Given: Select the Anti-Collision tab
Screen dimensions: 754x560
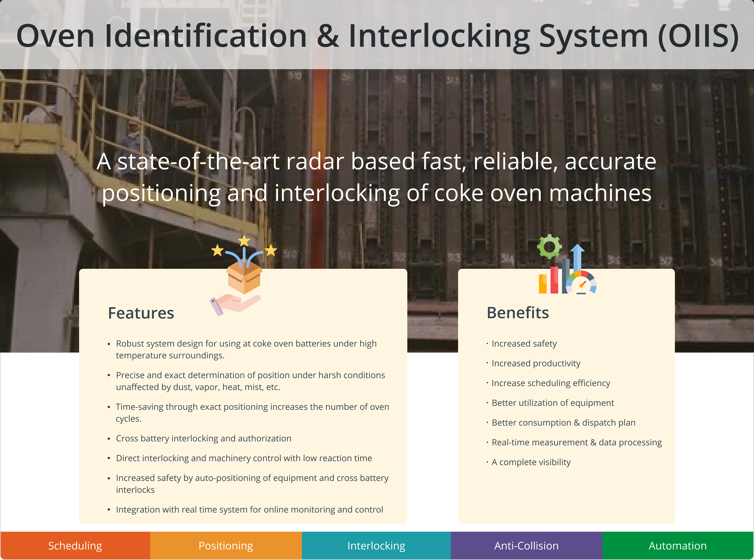Looking at the screenshot, I should tap(526, 546).
